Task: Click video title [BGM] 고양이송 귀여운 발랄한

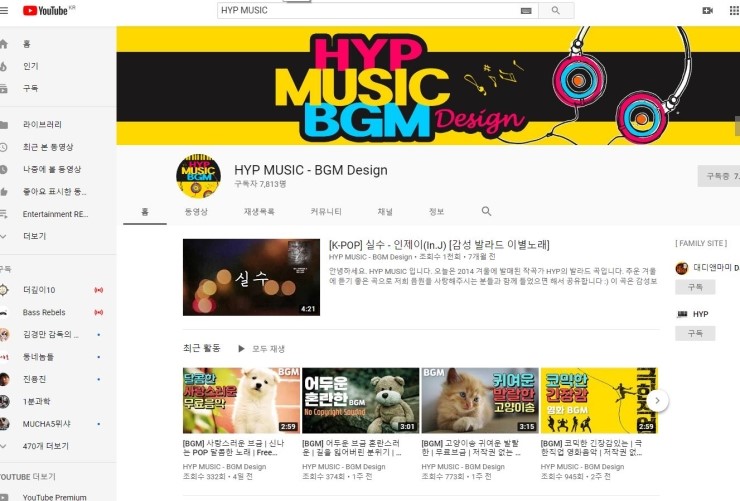Action: [x=471, y=448]
